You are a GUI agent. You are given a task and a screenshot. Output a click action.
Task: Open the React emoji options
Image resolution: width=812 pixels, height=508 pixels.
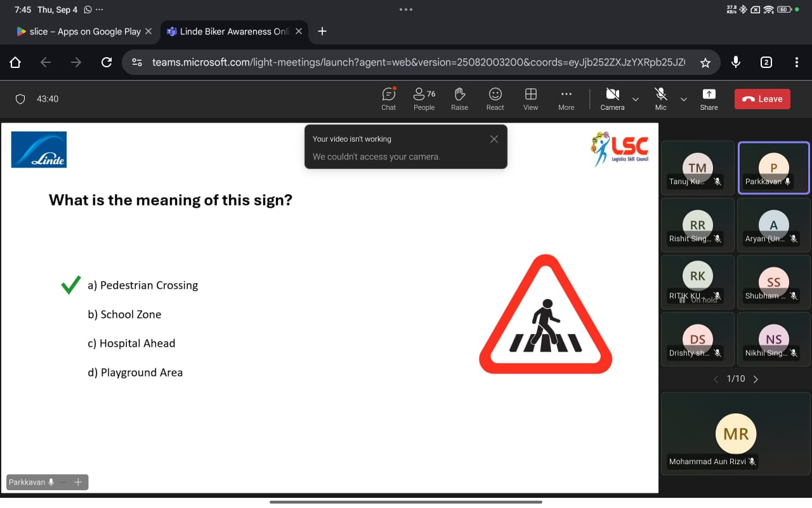pyautogui.click(x=495, y=98)
